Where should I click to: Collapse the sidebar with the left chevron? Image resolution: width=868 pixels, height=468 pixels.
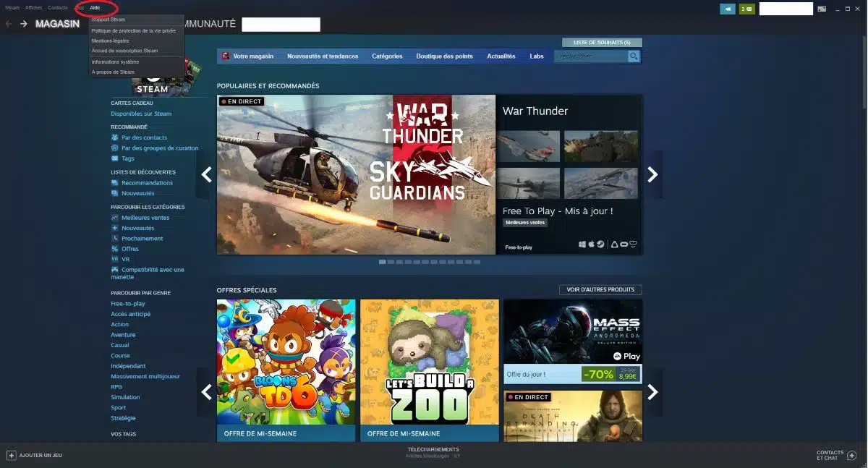(x=205, y=174)
